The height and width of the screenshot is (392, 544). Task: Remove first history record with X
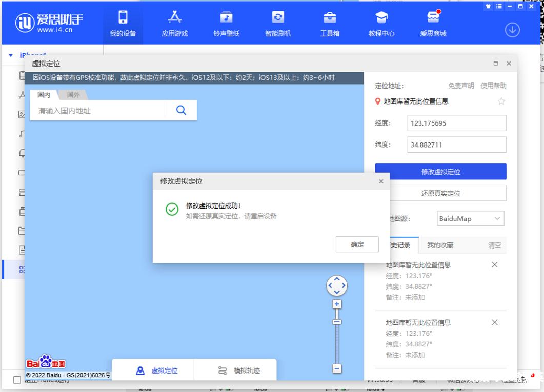click(495, 265)
